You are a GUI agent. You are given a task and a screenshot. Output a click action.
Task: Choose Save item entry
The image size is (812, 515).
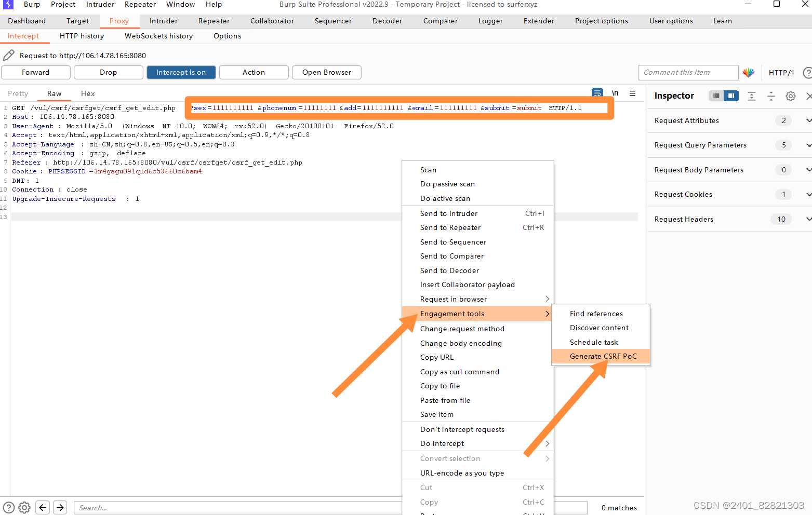pos(478,414)
